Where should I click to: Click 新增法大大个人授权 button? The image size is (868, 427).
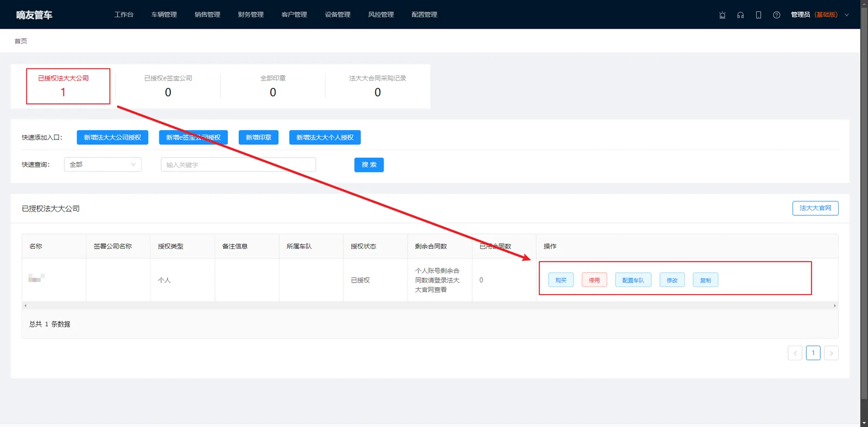(325, 137)
